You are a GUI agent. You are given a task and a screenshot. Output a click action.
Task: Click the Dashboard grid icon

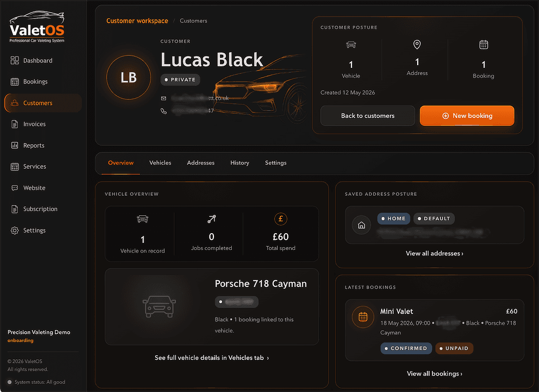pos(15,60)
